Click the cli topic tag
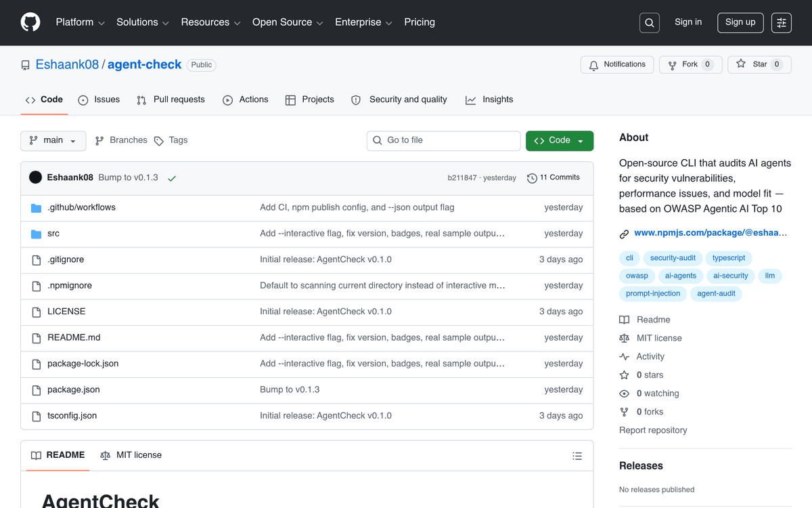The height and width of the screenshot is (508, 812). 629,258
